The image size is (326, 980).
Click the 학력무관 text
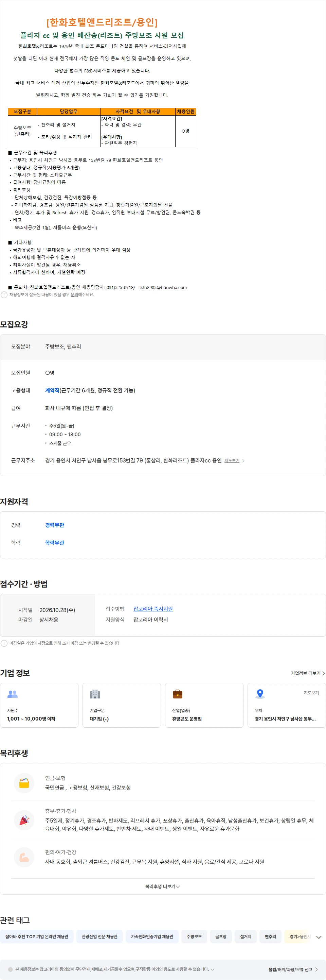(54, 542)
